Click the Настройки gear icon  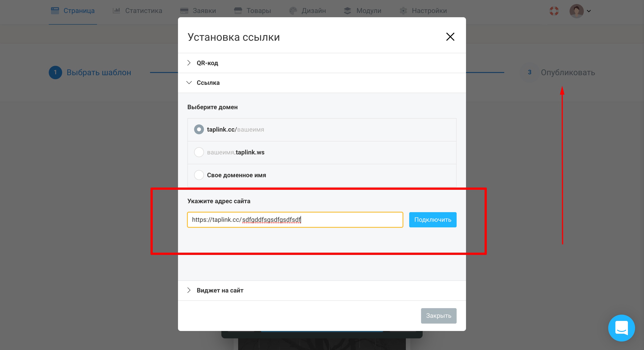pos(403,11)
